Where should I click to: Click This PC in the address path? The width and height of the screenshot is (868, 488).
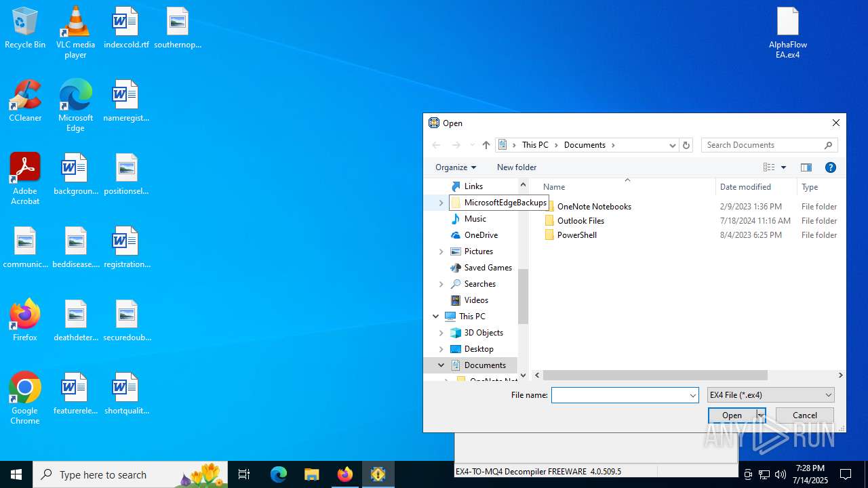click(535, 145)
